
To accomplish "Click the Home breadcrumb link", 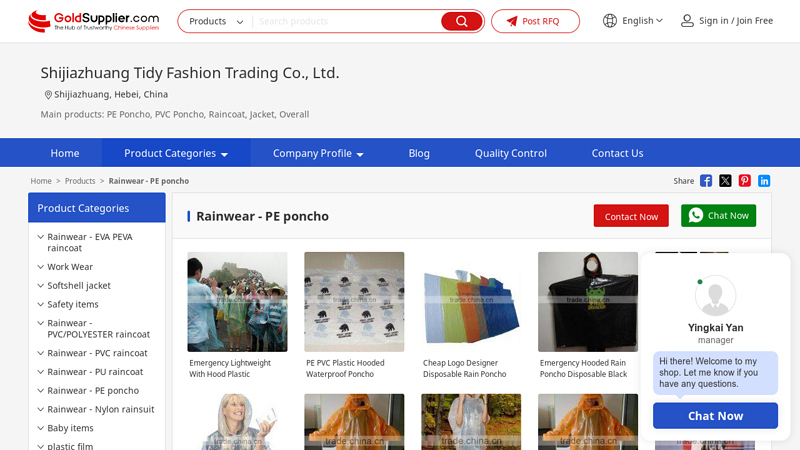I will coord(41,181).
